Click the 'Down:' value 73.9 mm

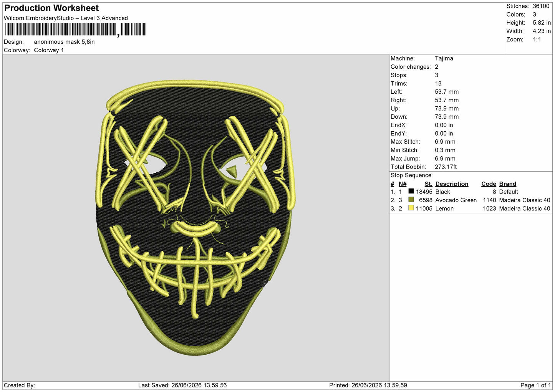[x=447, y=117]
